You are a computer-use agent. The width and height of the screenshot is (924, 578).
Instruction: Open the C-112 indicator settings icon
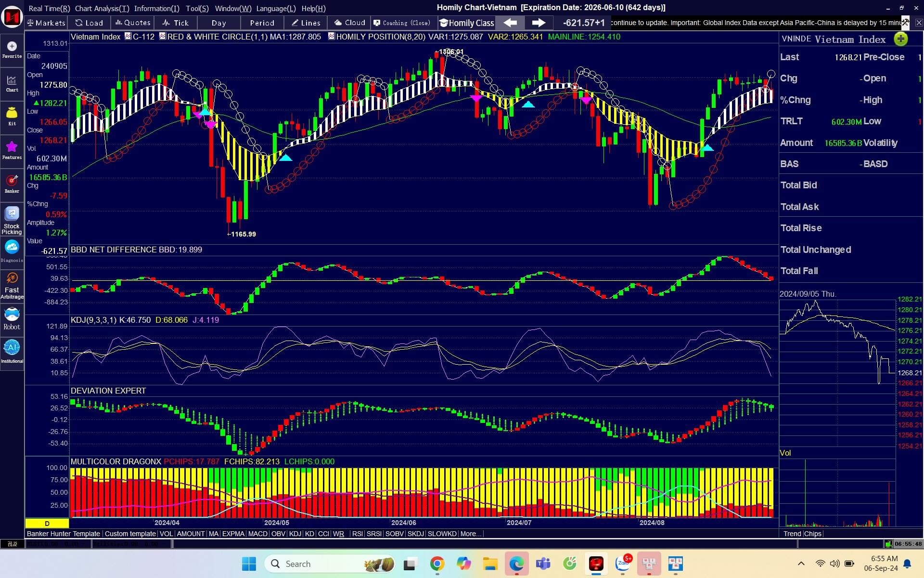128,36
